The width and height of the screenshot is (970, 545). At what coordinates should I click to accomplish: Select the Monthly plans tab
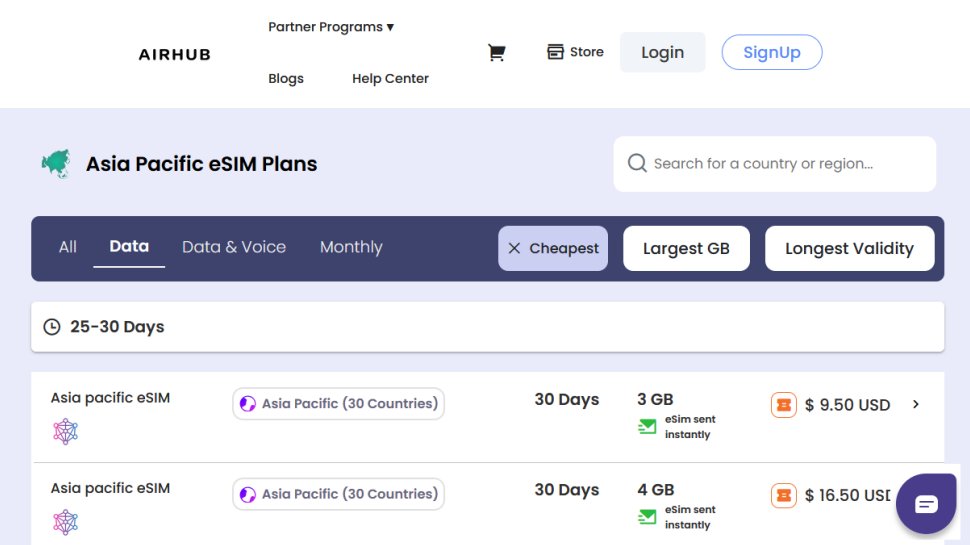click(351, 247)
